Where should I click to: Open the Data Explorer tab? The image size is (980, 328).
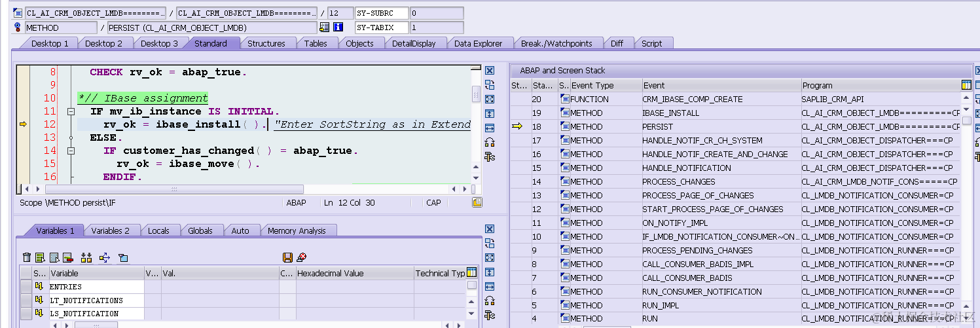click(478, 43)
